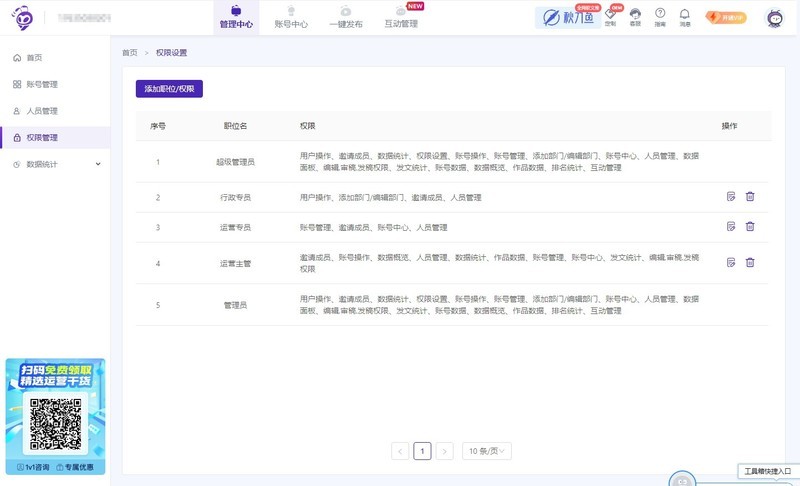Click the edit icon for 行政专员 row
This screenshot has width=800, height=486.
(731, 197)
